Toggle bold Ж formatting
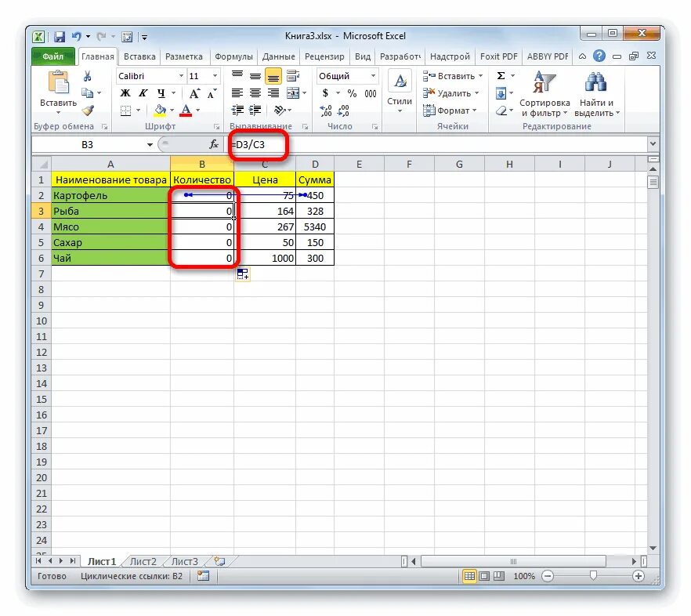691x616 pixels. point(125,93)
